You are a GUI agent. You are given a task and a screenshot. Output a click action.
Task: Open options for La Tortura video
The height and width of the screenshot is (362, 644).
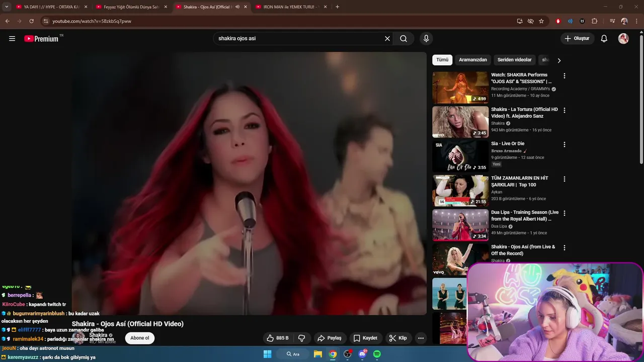click(x=564, y=110)
